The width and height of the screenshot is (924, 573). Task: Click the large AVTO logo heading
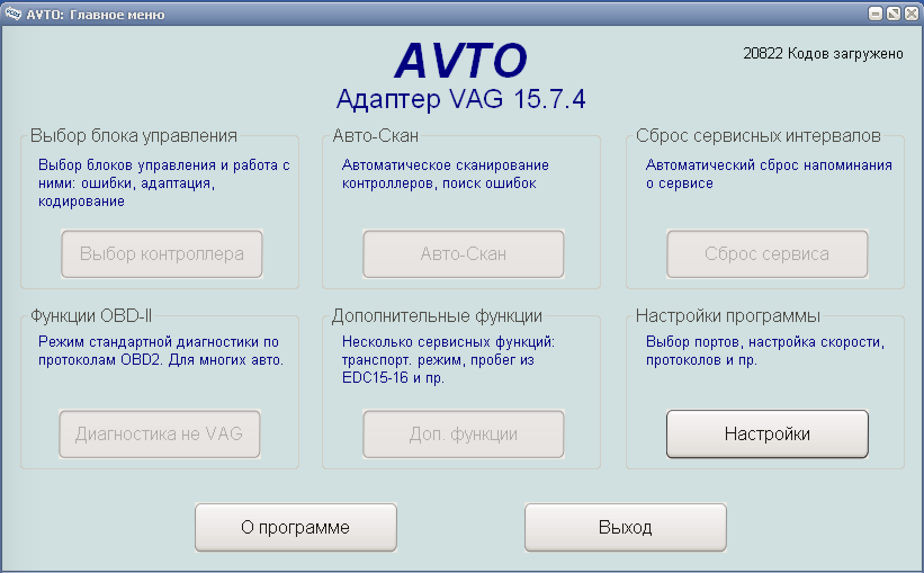pos(461,60)
